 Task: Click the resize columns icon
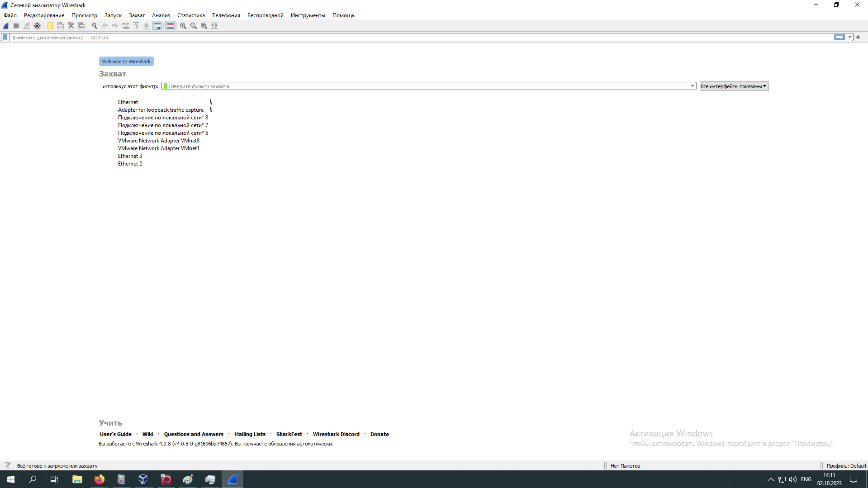click(x=214, y=26)
